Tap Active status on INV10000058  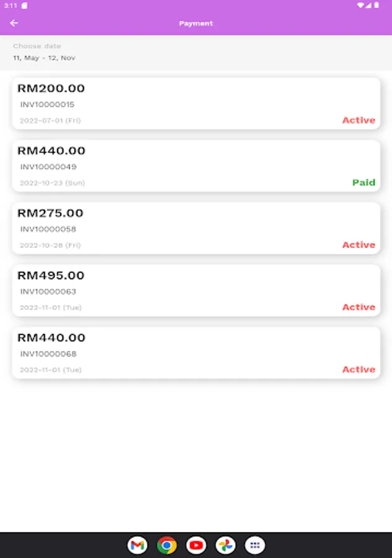coord(359,245)
